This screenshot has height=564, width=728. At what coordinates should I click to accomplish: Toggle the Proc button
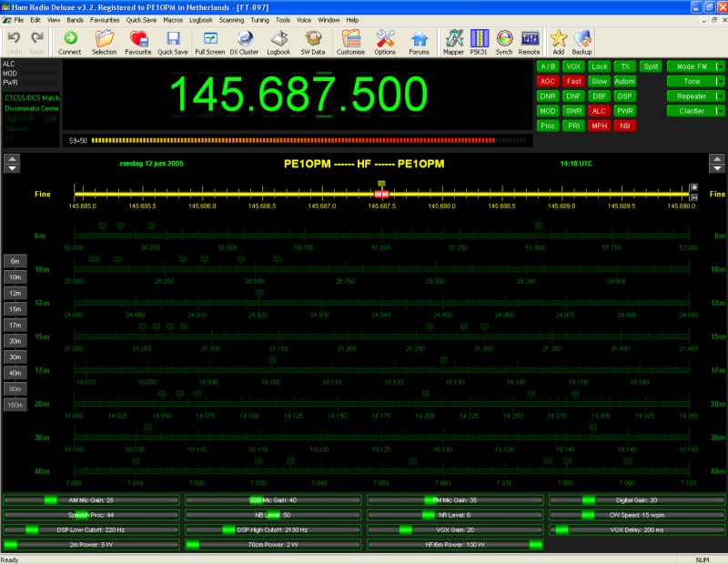click(x=548, y=126)
